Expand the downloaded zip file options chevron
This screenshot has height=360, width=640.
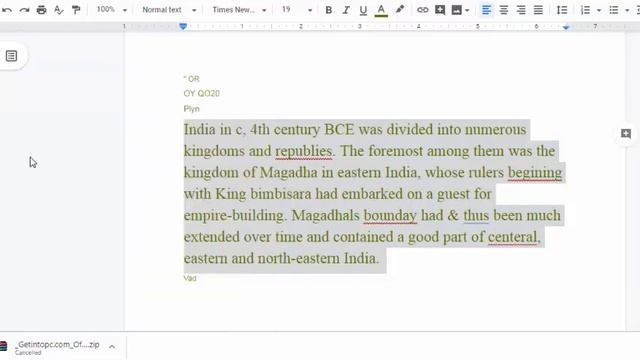coord(111,347)
